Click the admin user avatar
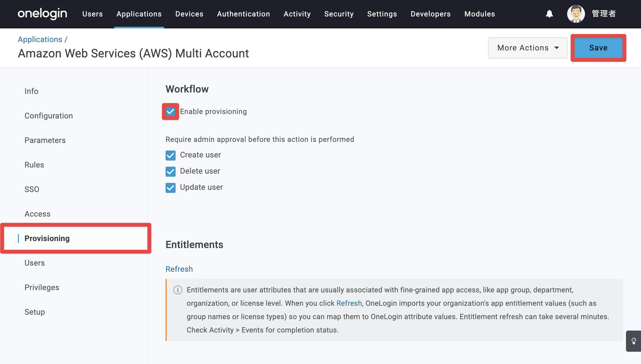Viewport: 641px width, 364px height. click(576, 14)
